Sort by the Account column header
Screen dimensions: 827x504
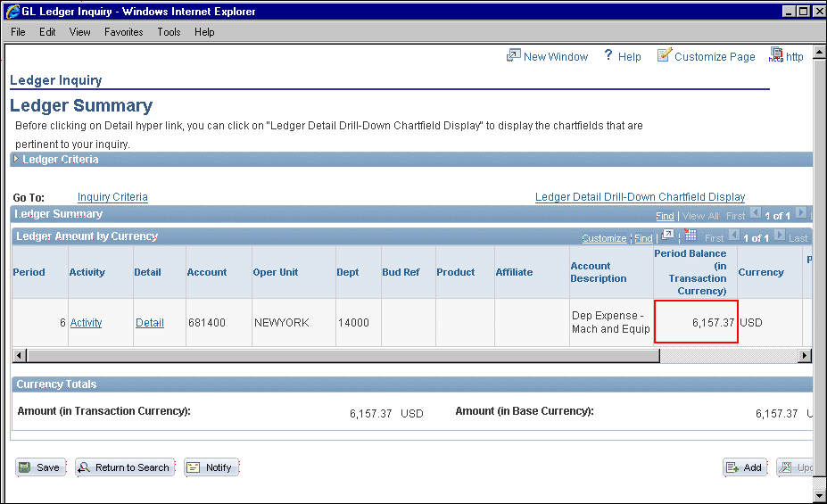207,273
